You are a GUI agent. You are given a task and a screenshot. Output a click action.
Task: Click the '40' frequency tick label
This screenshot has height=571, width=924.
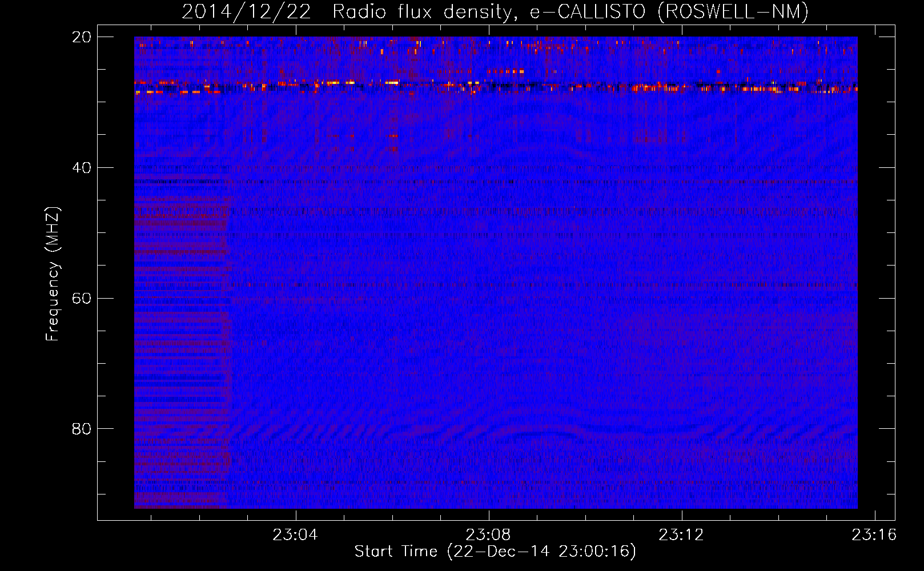82,168
